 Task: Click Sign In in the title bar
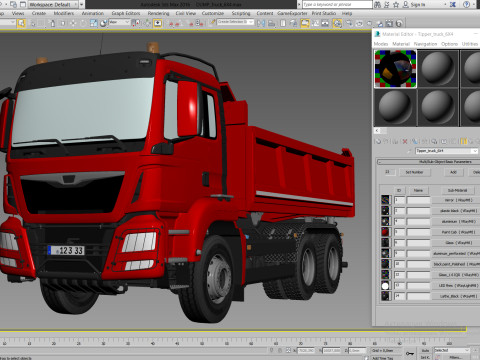click(x=418, y=4)
